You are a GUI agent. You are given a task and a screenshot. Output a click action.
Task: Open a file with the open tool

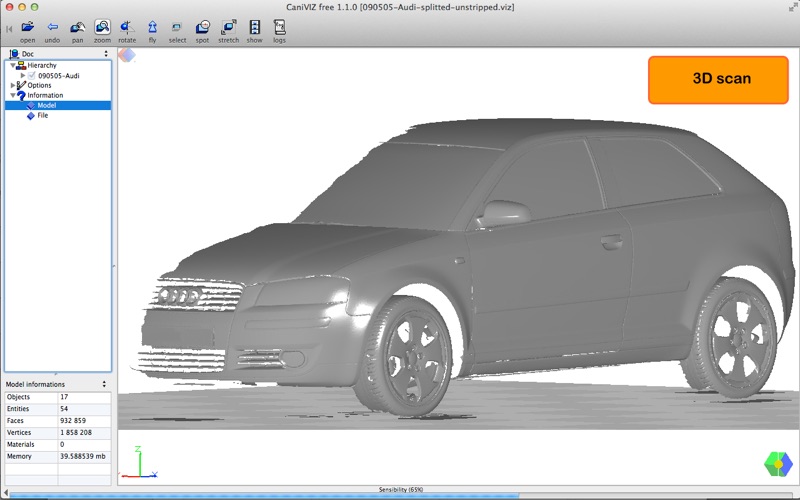(28, 32)
